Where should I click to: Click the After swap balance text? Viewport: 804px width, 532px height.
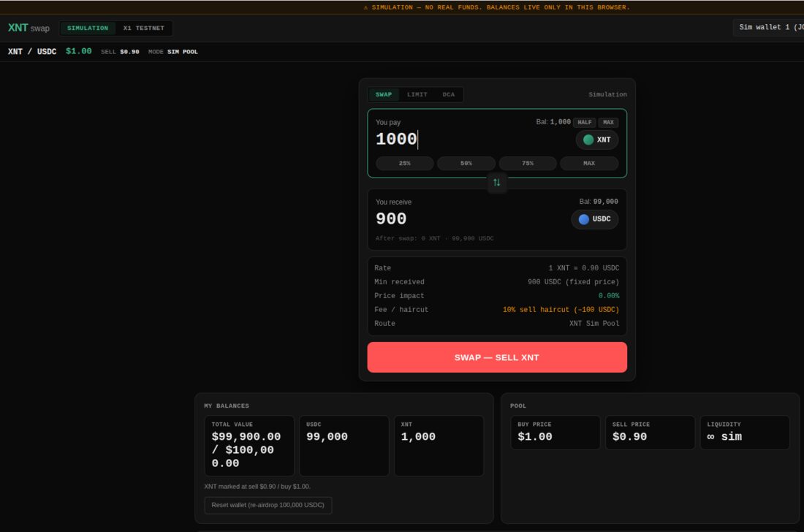[x=434, y=238]
